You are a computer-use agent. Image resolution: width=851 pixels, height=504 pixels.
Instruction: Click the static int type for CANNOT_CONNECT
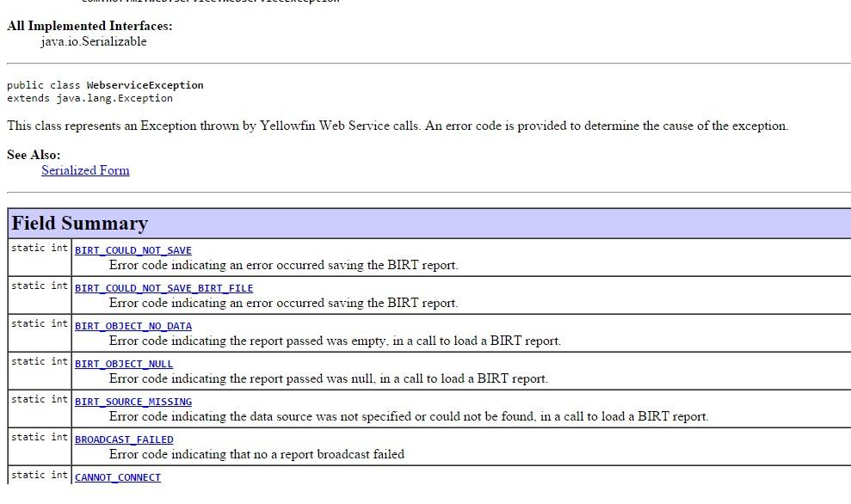(x=40, y=475)
